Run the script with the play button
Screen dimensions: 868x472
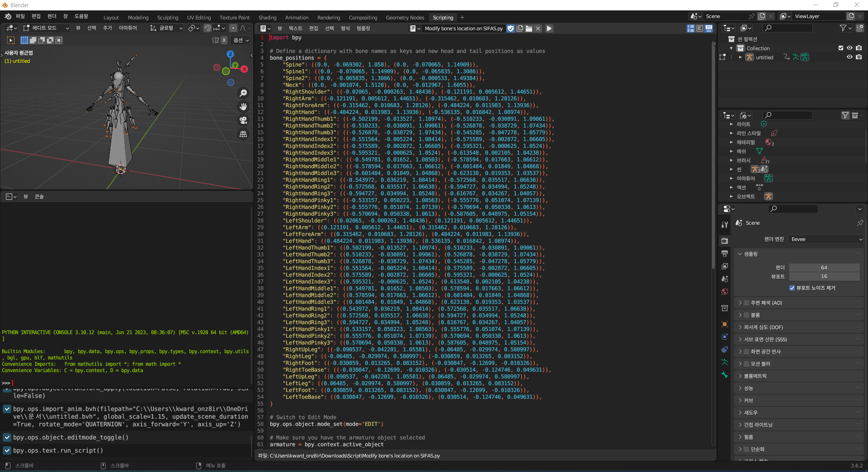(x=549, y=28)
